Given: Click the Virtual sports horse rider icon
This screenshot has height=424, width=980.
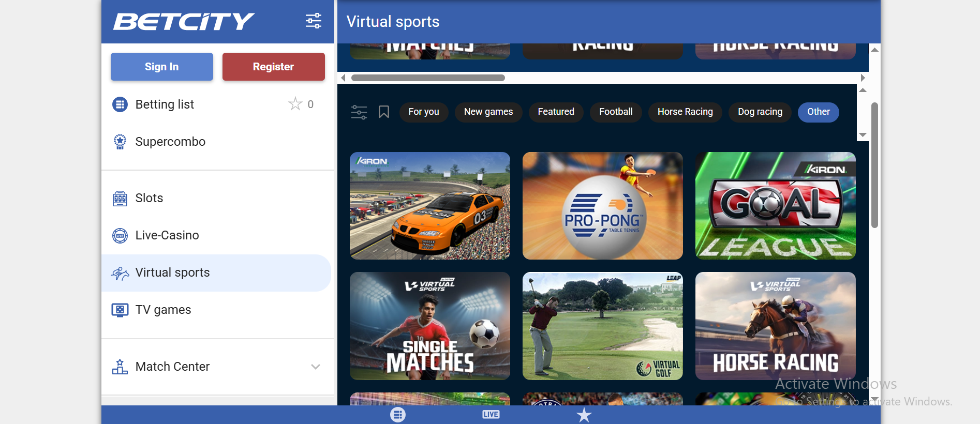Looking at the screenshot, I should click(x=120, y=273).
